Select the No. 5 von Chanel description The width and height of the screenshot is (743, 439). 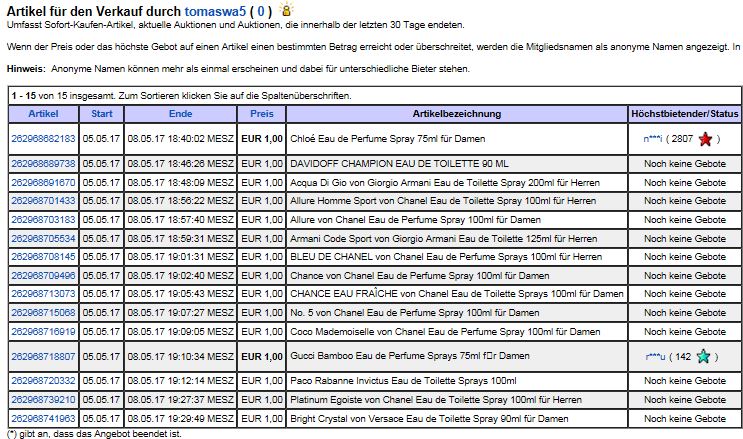415,312
